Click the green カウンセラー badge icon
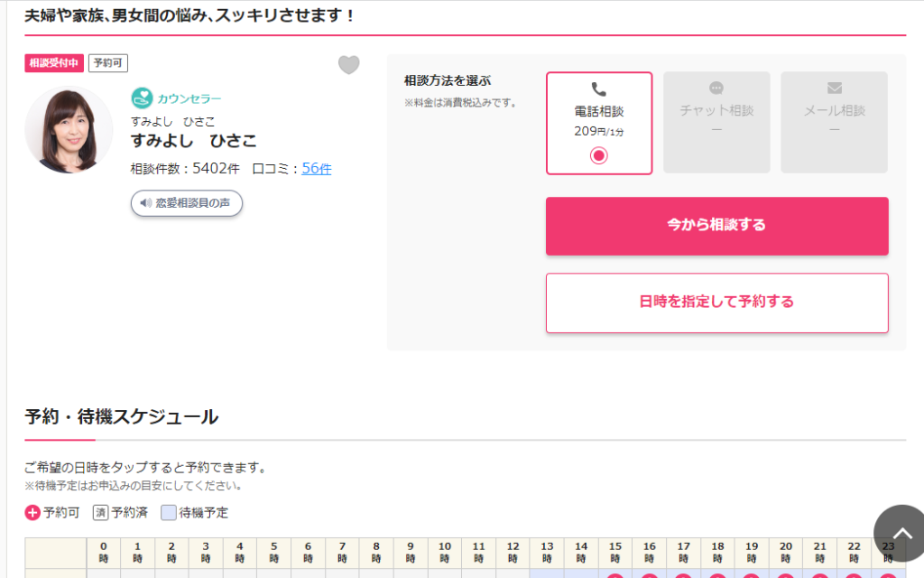The width and height of the screenshot is (924, 578). [142, 98]
